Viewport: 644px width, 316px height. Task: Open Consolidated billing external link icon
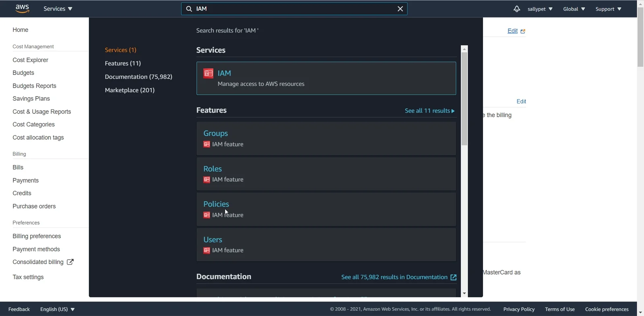(70, 262)
